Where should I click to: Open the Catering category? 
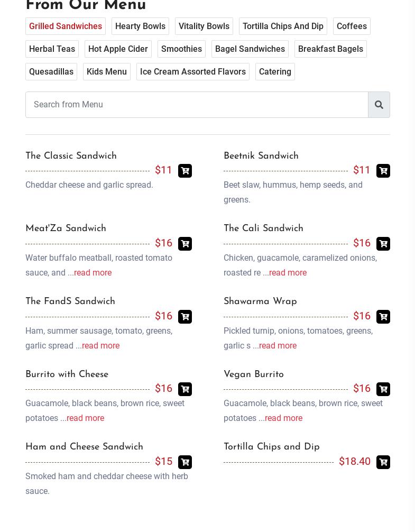tap(275, 71)
